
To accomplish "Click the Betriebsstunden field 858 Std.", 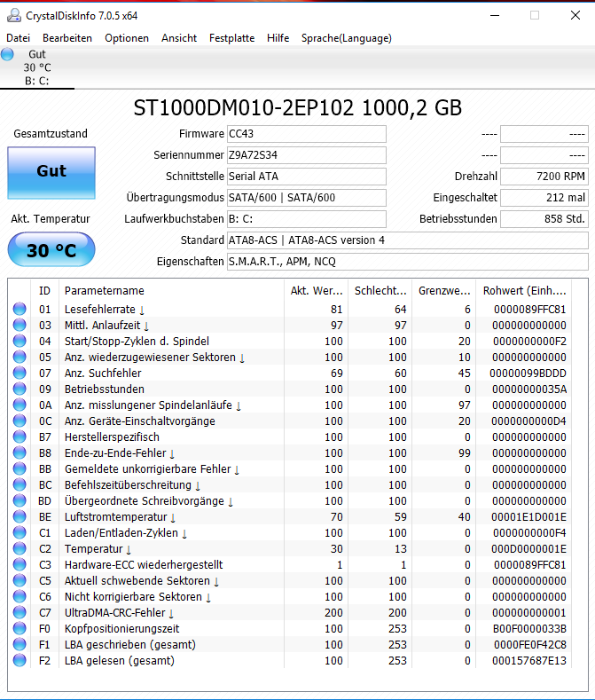I will (x=544, y=219).
